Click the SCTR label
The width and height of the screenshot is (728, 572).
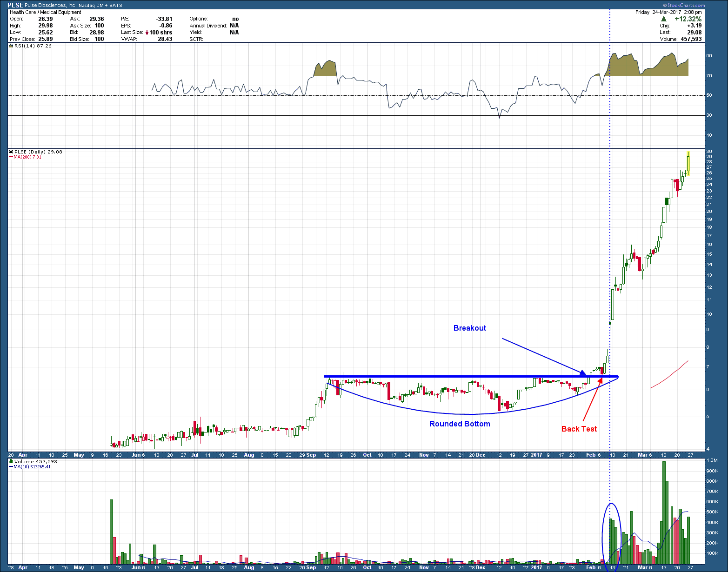(196, 39)
